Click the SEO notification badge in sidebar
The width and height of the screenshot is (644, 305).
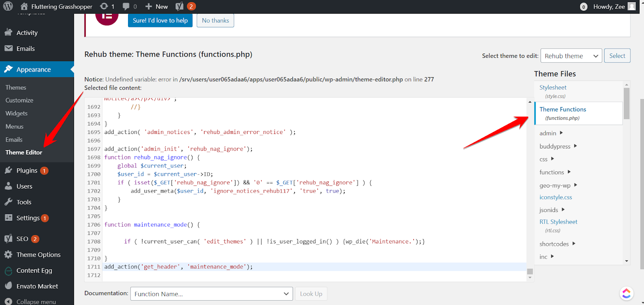coord(35,239)
